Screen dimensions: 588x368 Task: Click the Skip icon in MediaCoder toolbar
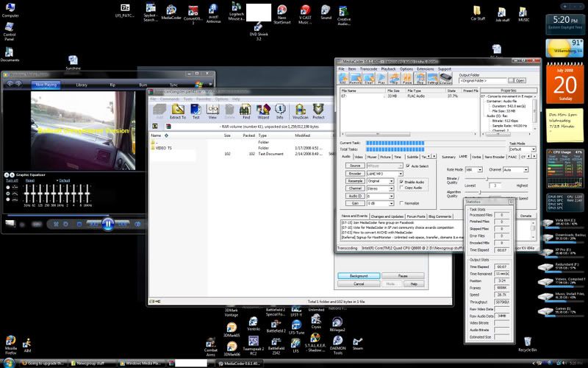click(394, 78)
